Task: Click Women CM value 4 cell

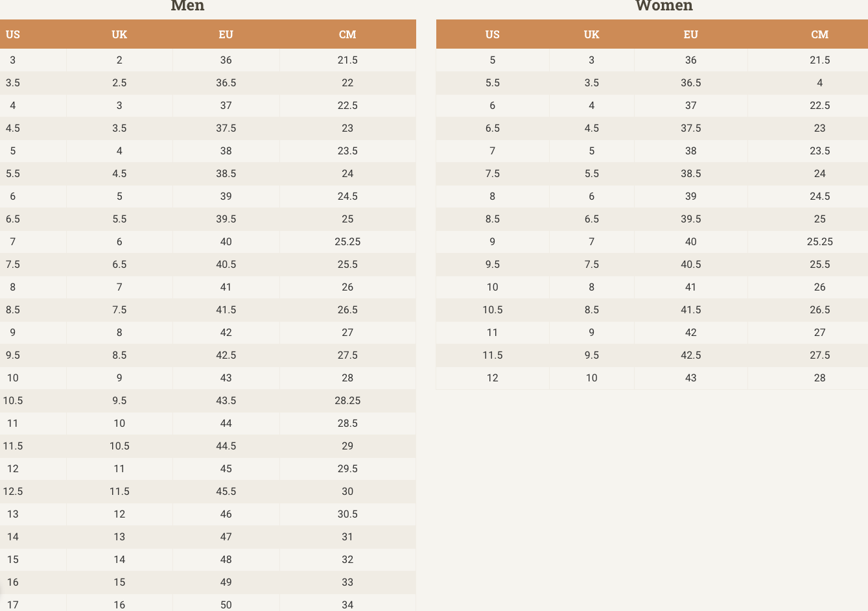Action: pos(819,83)
